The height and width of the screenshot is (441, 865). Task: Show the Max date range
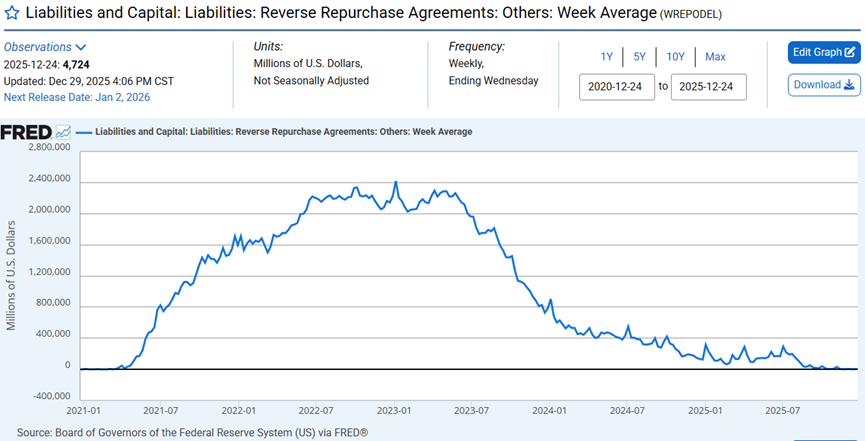(x=715, y=57)
